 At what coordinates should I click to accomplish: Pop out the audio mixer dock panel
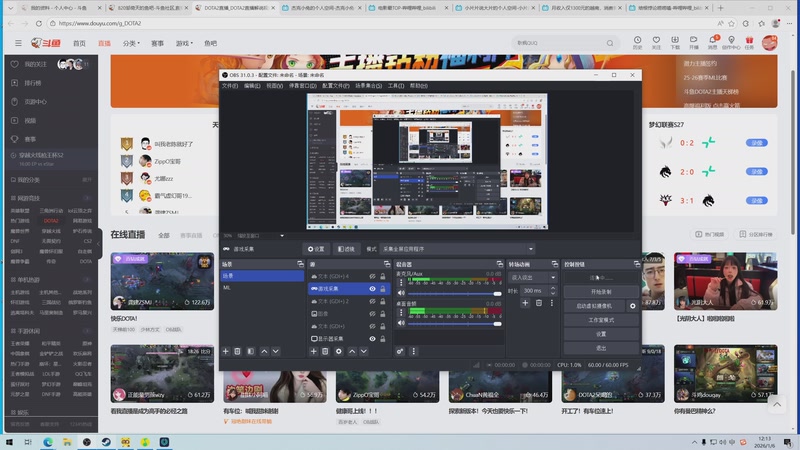click(499, 264)
